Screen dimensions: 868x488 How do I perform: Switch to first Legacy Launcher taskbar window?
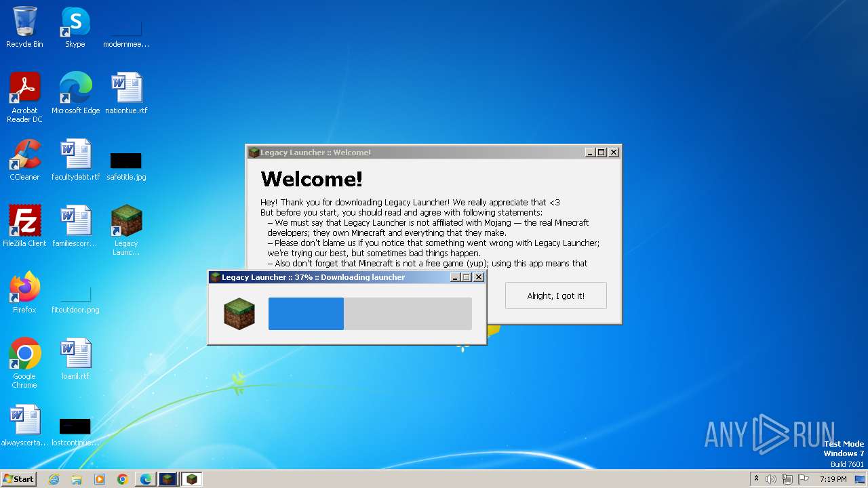[168, 479]
